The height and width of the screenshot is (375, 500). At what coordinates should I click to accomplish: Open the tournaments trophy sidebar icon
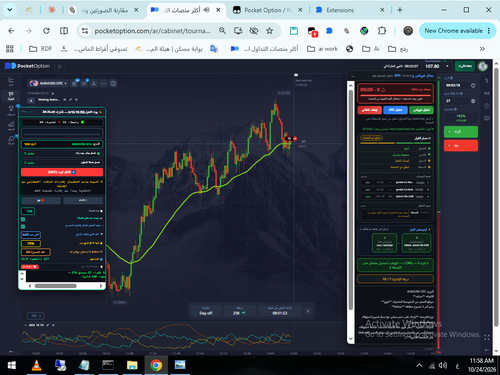[x=11, y=109]
